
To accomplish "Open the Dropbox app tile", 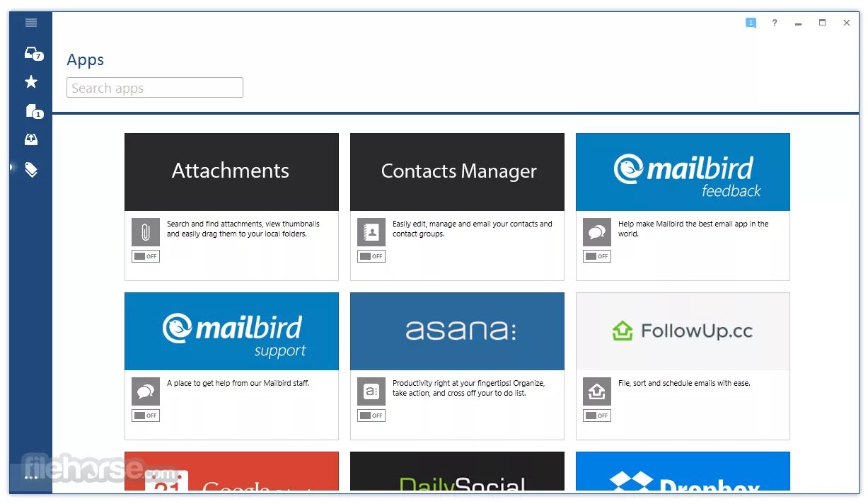I will tap(683, 472).
